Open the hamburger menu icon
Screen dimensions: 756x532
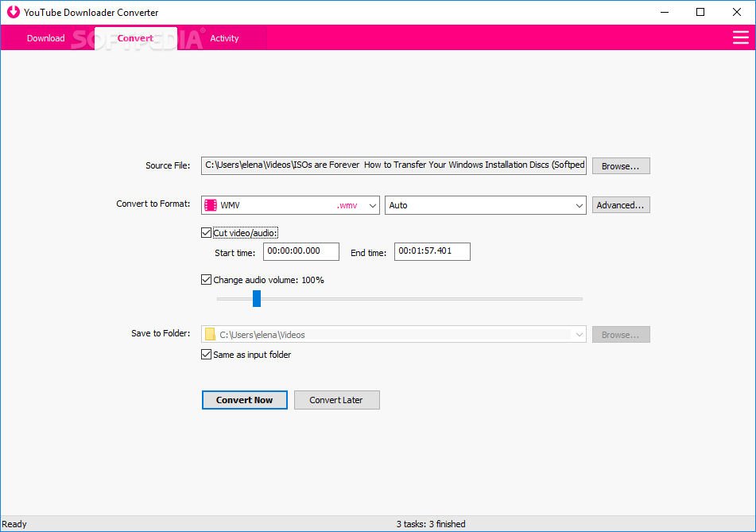click(x=740, y=37)
